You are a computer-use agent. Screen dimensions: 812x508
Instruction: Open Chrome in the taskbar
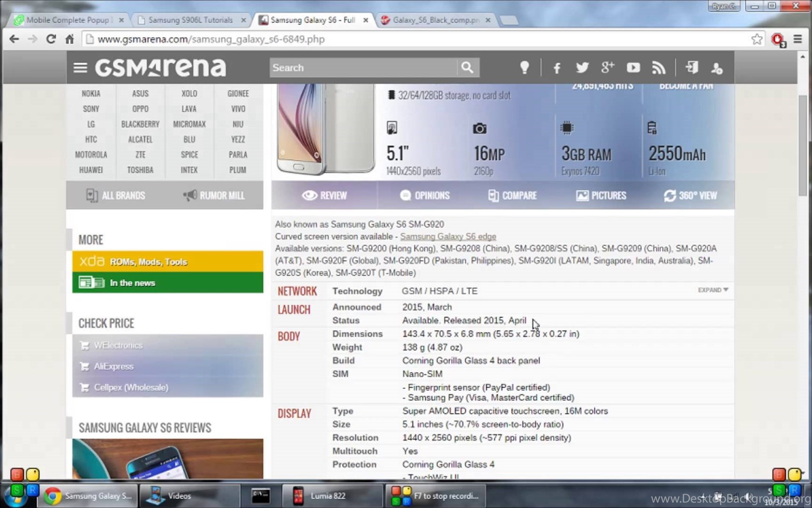[x=88, y=496]
